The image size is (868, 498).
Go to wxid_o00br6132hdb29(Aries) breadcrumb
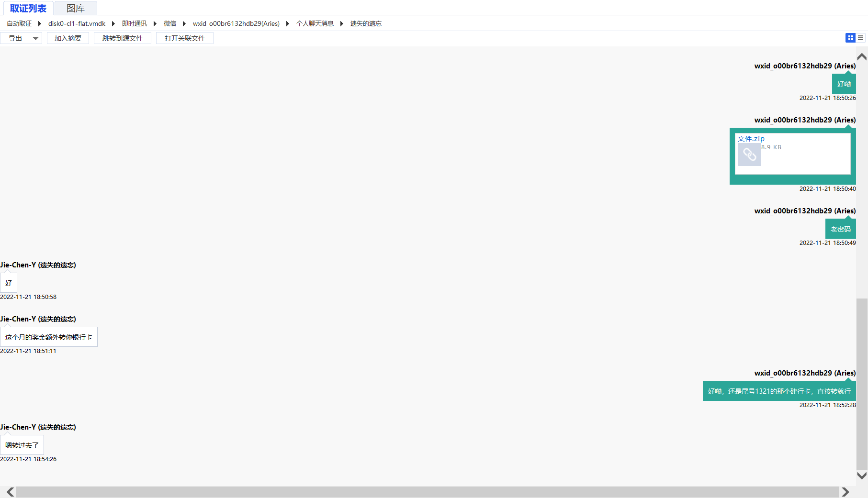tap(236, 23)
